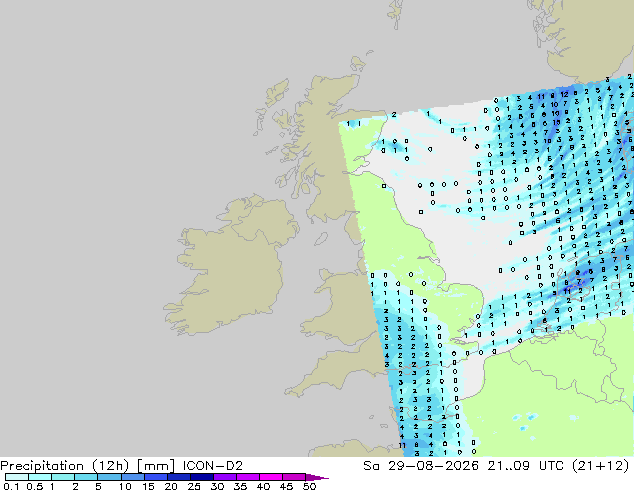The width and height of the screenshot is (634, 490).
Task: Click the Precipitation (12h) title text
Action: (65, 466)
